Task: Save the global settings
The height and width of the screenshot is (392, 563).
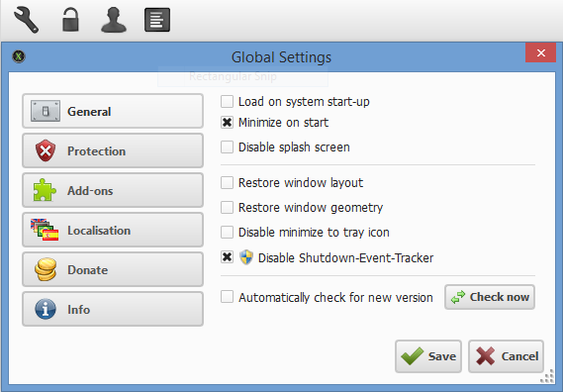Action: coord(428,356)
